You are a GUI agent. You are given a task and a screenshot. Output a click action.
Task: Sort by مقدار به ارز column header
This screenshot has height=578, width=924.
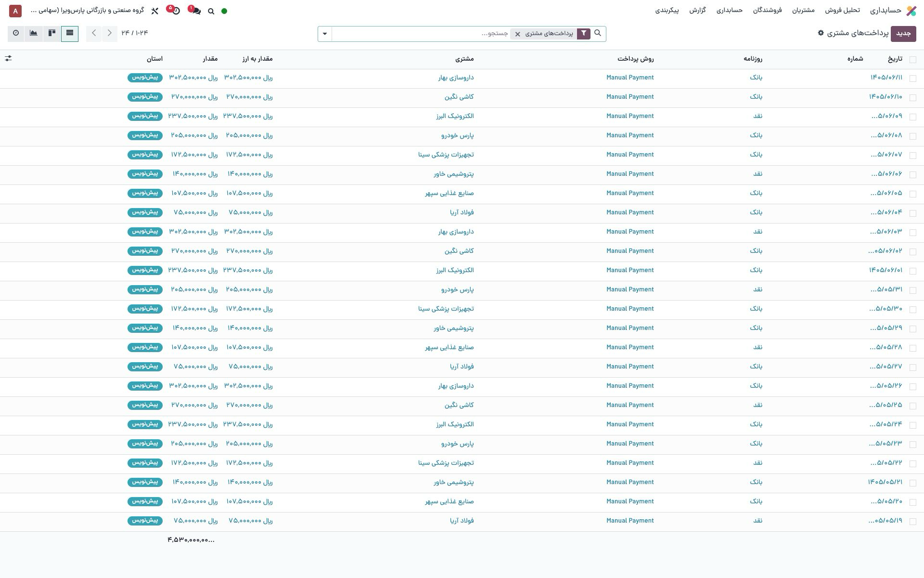tap(257, 59)
